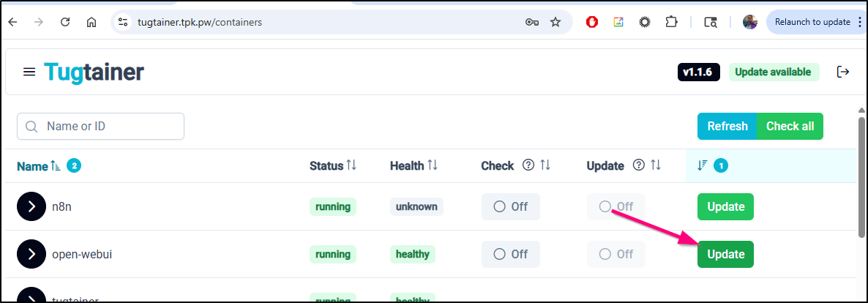Open the browser extensions puzzle icon
Screen dimensions: 868x303
click(671, 22)
